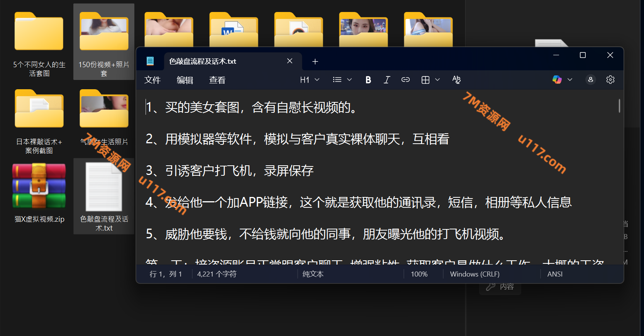Click the bulleted list icon
Screen dimensions: 644x336
tap(337, 80)
